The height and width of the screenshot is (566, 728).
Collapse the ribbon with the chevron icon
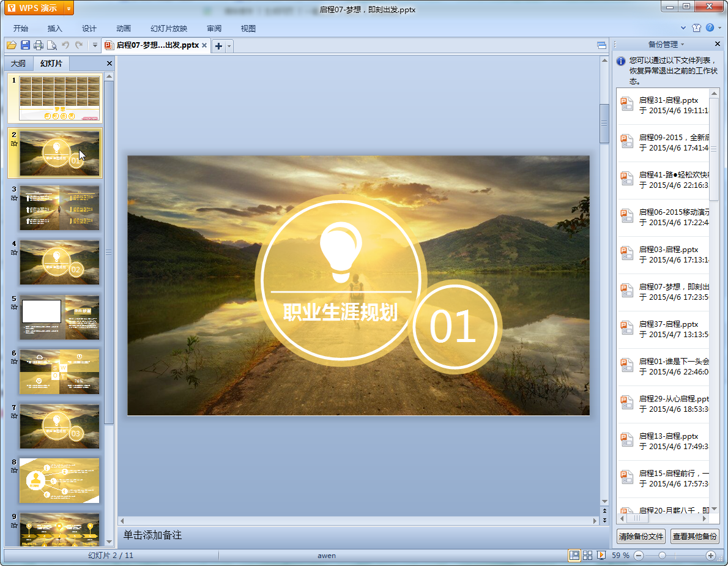[683, 28]
